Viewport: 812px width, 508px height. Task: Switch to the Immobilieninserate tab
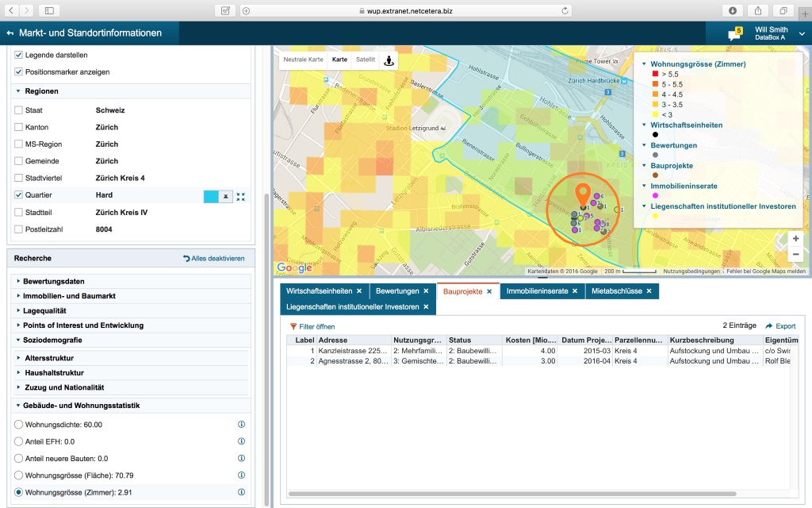537,291
